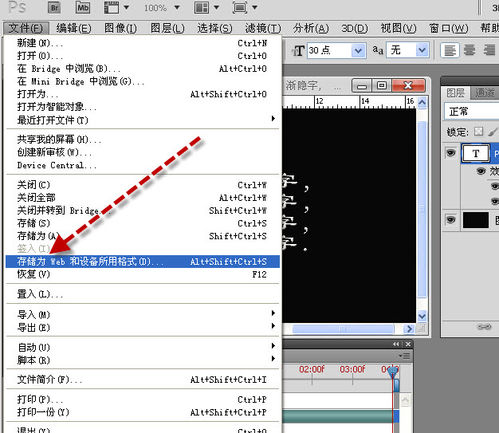499x433 pixels.
Task: Open the 图像 menu
Action: point(120,28)
